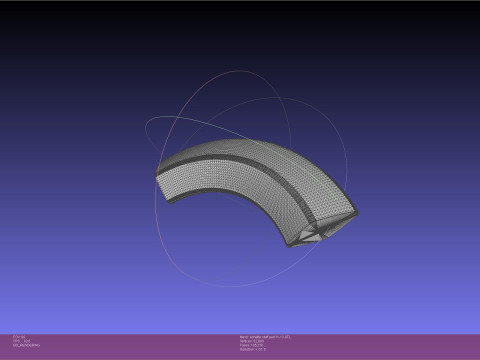Screen dimensions: 480x360
Task: Click the FPS readout in status bar
Action: tap(21, 341)
